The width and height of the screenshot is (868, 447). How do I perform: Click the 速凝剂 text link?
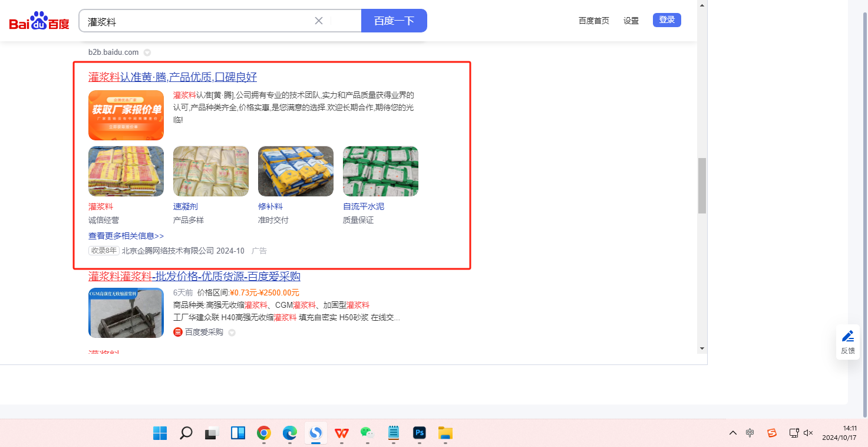point(186,207)
